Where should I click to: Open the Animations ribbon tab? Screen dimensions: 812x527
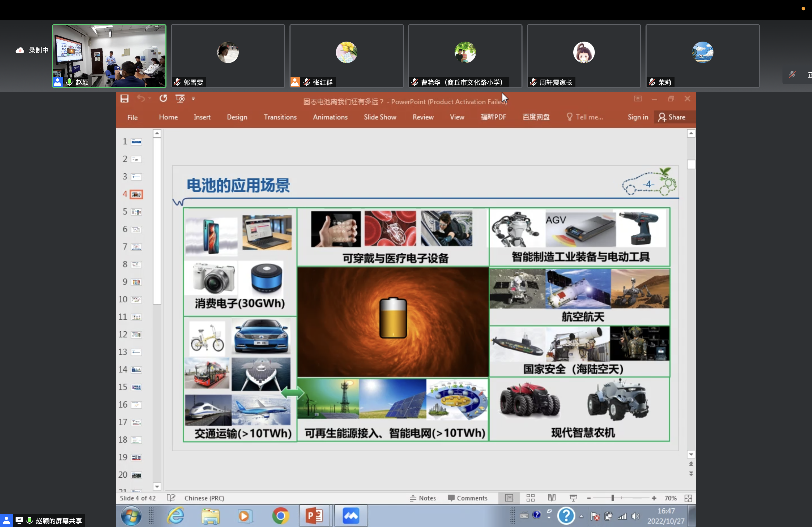(330, 117)
